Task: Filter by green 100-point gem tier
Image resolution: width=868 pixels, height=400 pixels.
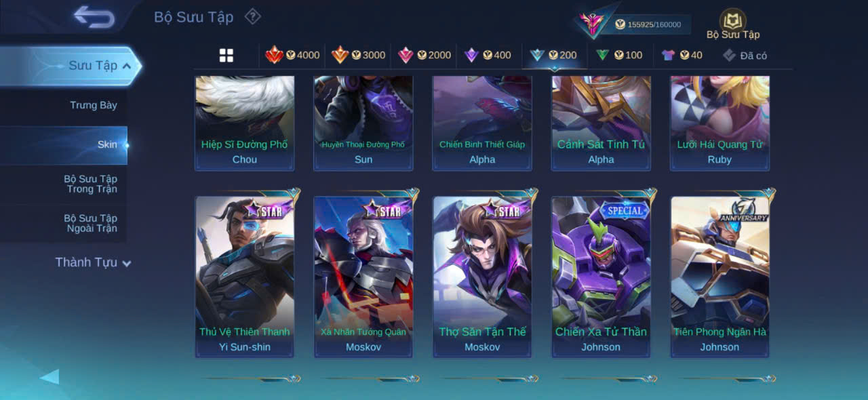Action: pos(619,55)
